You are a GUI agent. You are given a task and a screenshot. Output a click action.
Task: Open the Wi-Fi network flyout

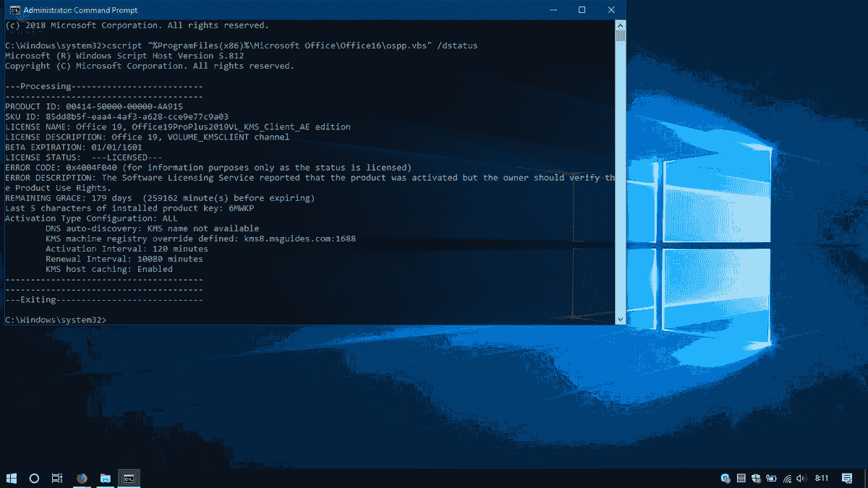click(x=786, y=478)
